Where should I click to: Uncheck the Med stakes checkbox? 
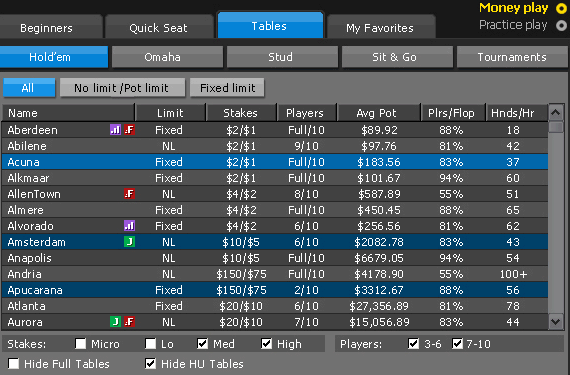tap(202, 343)
